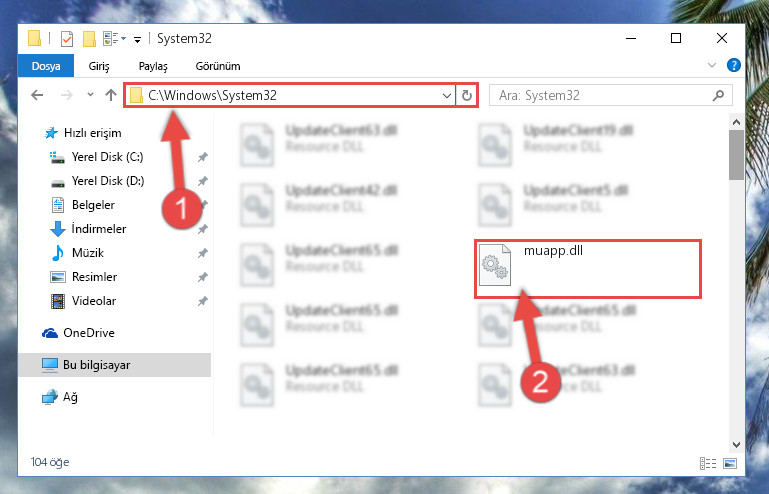Open the Görünüm ribbon tab
The width and height of the screenshot is (769, 494).
218,66
